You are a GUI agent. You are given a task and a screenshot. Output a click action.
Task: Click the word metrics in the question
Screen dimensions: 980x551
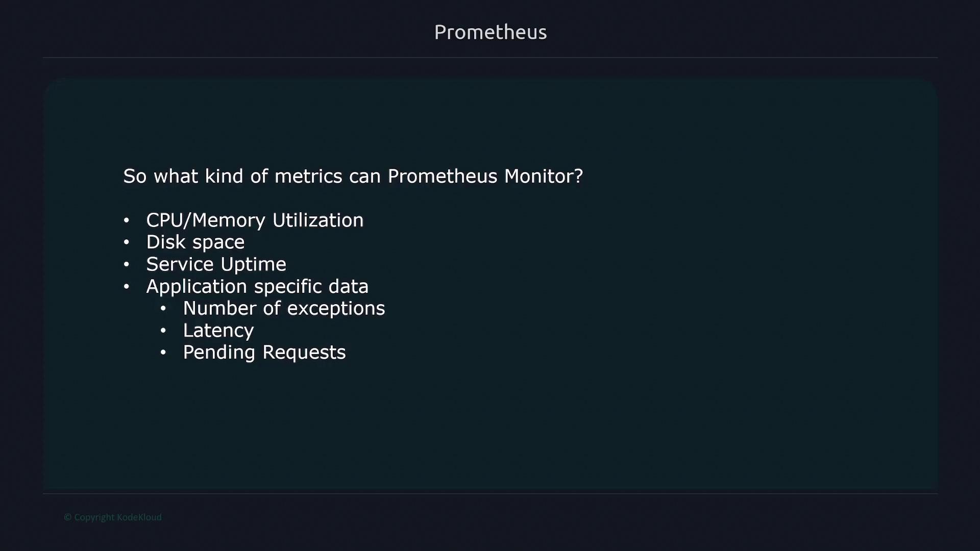click(x=308, y=176)
